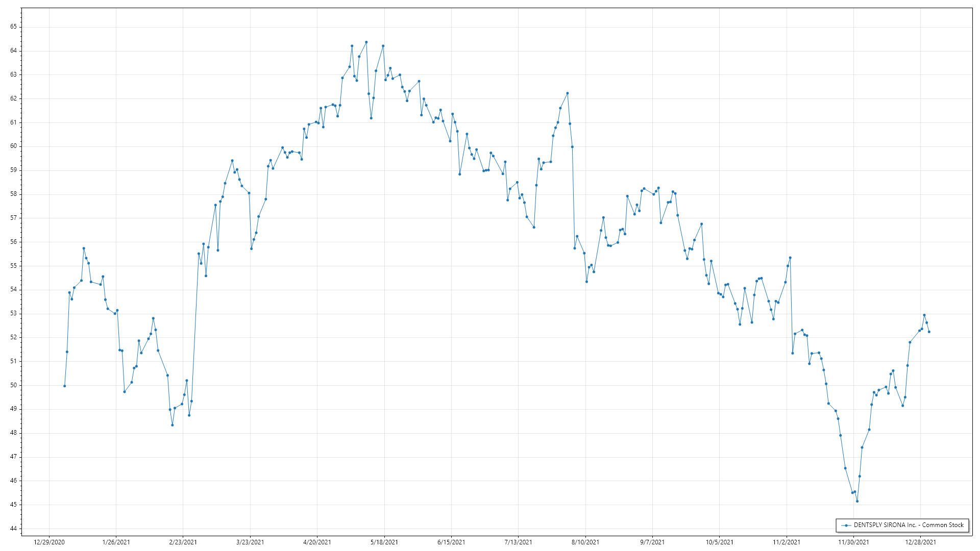Screen dimensions: 980x551
Task: Click the 5/18/2021 axis date
Action: click(x=384, y=542)
